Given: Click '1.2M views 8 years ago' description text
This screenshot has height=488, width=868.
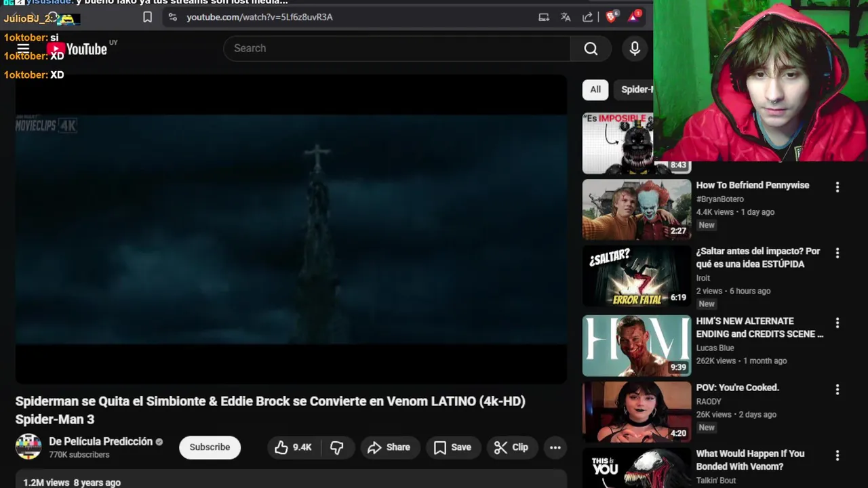Looking at the screenshot, I should 72,483.
